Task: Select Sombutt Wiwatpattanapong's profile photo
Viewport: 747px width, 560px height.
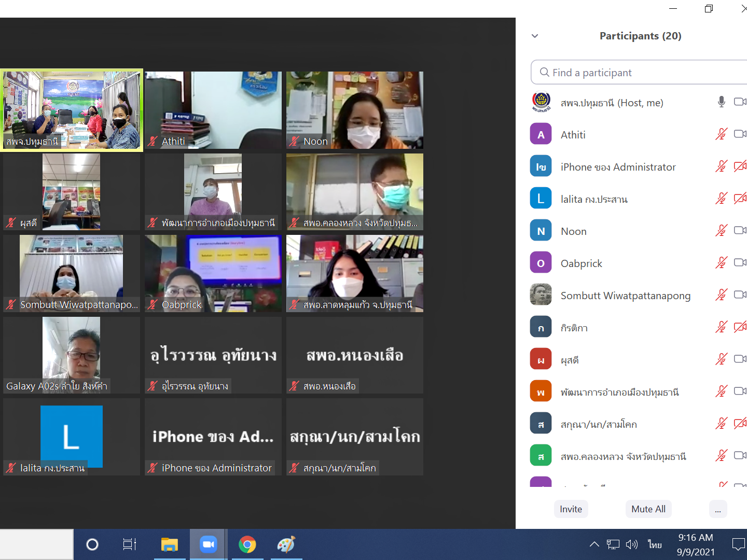Action: pos(541,295)
